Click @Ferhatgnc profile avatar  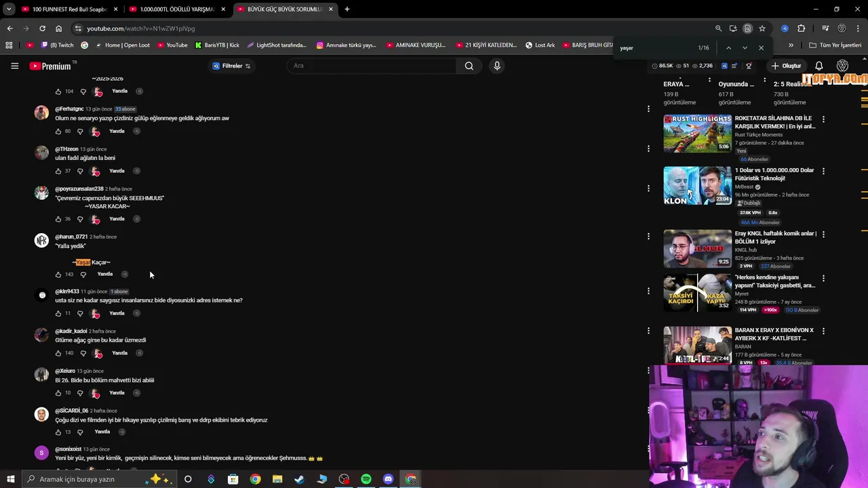click(x=41, y=113)
